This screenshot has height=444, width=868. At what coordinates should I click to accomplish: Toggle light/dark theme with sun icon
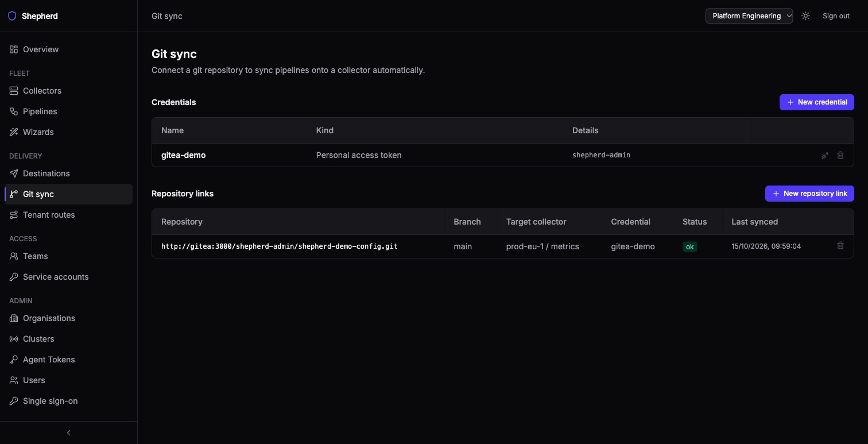coord(806,16)
